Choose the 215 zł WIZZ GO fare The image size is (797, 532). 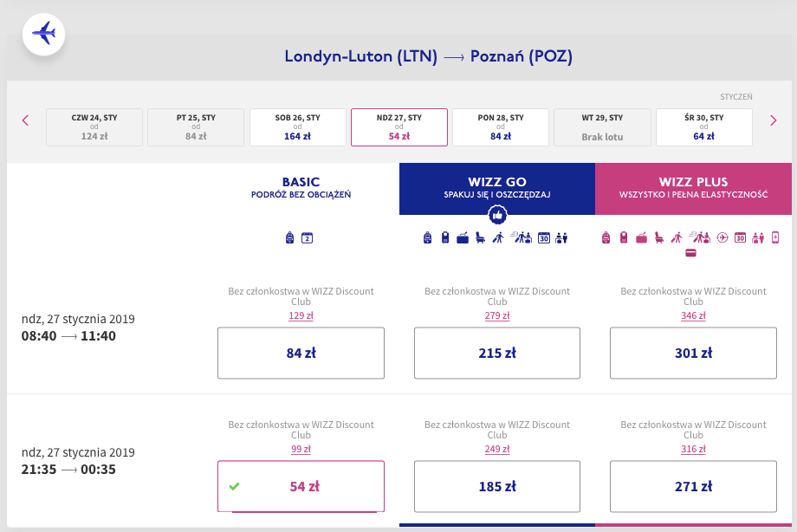pos(497,353)
